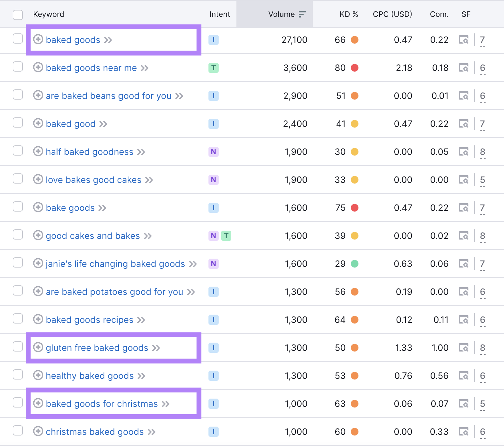Click green KD dot in 'janie's life changing' row
Image resolution: width=504 pixels, height=446 pixels.
[355, 264]
